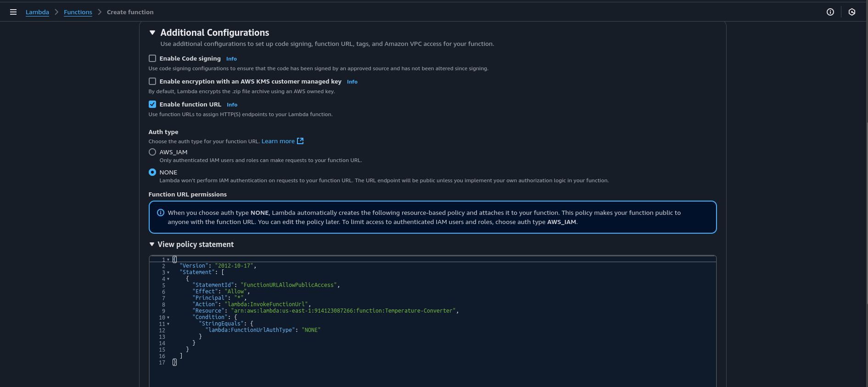Image resolution: width=868 pixels, height=387 pixels.
Task: Click the info circle icon in the permissions notice
Action: point(161,213)
